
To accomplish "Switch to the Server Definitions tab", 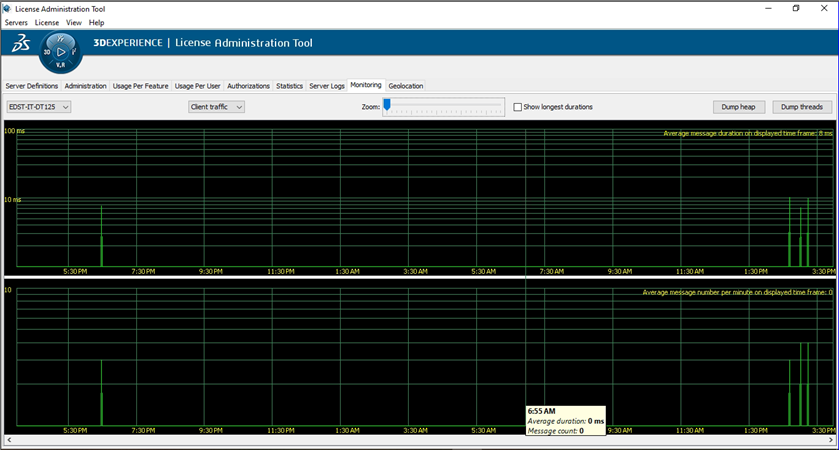I will (32, 86).
